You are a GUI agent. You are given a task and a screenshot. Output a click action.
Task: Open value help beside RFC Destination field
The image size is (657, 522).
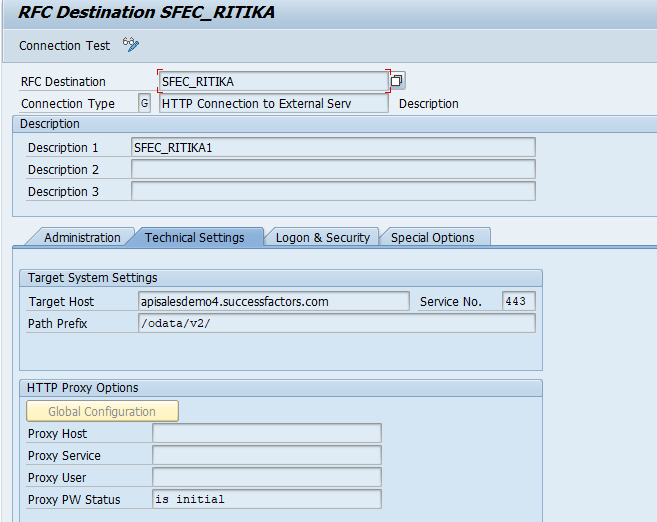[397, 80]
